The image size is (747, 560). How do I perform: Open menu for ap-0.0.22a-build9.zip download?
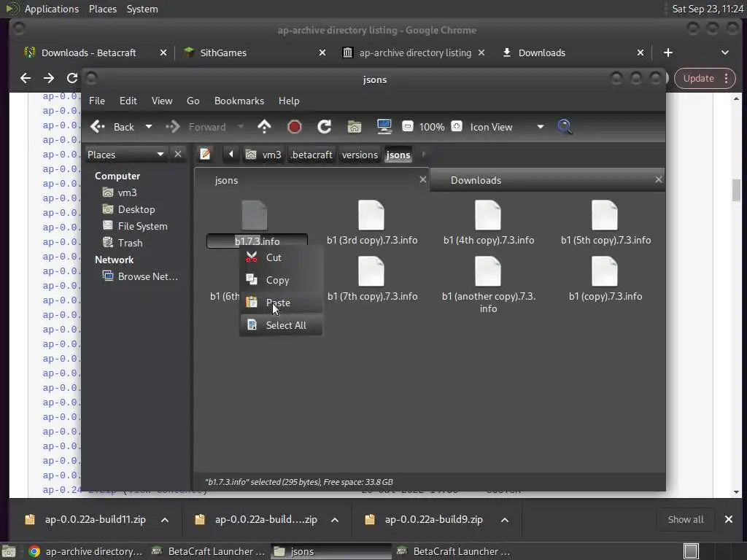[x=505, y=519]
